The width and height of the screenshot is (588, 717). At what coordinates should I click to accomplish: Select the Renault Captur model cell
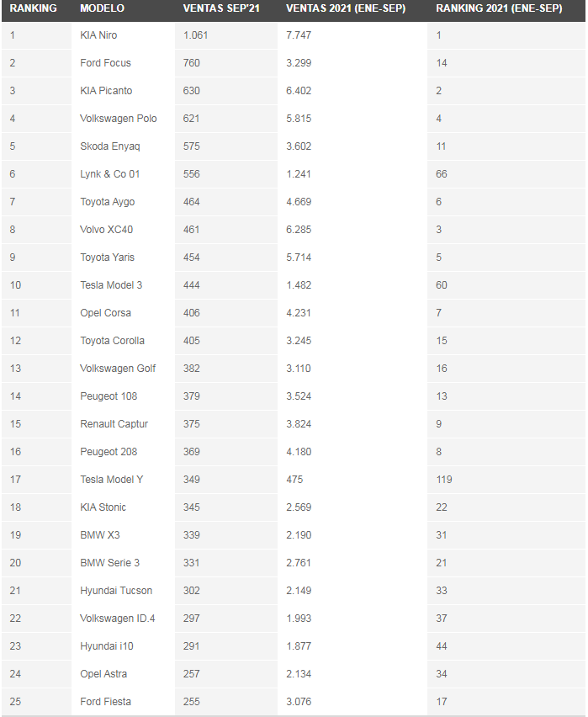click(x=114, y=424)
